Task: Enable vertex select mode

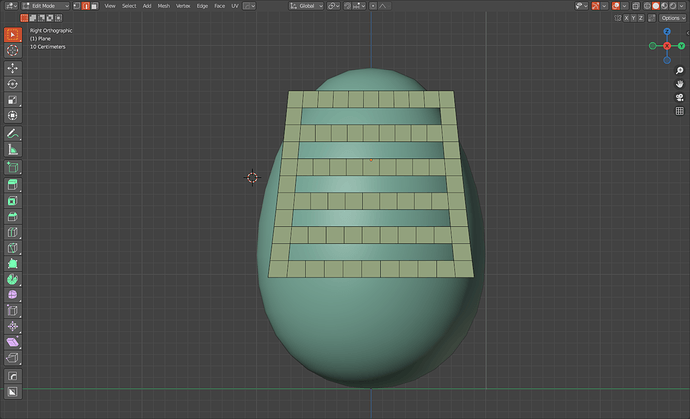Action: coord(77,6)
